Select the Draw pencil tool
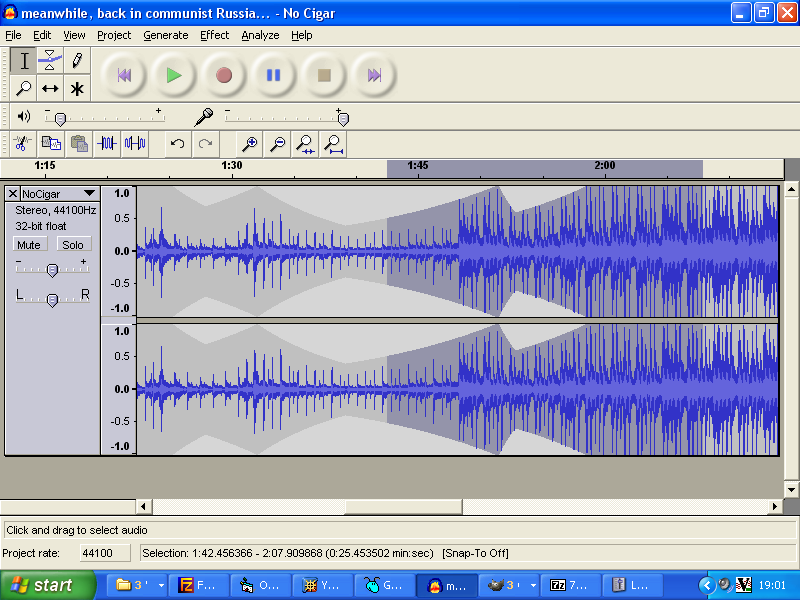The height and width of the screenshot is (600, 800). pos(77,61)
